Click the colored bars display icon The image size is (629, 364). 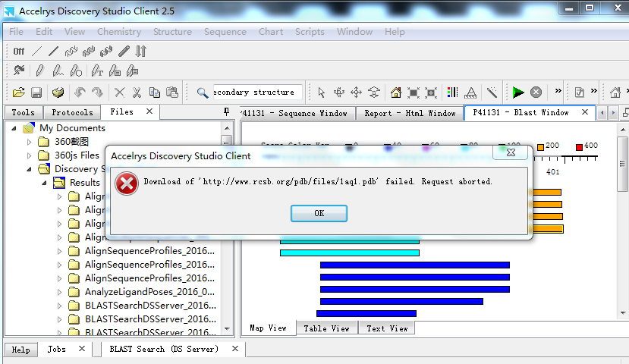(452, 93)
